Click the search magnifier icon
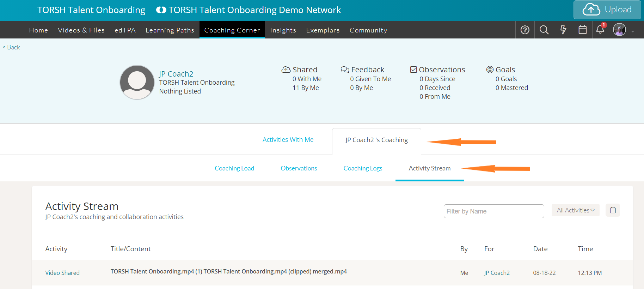 point(544,30)
